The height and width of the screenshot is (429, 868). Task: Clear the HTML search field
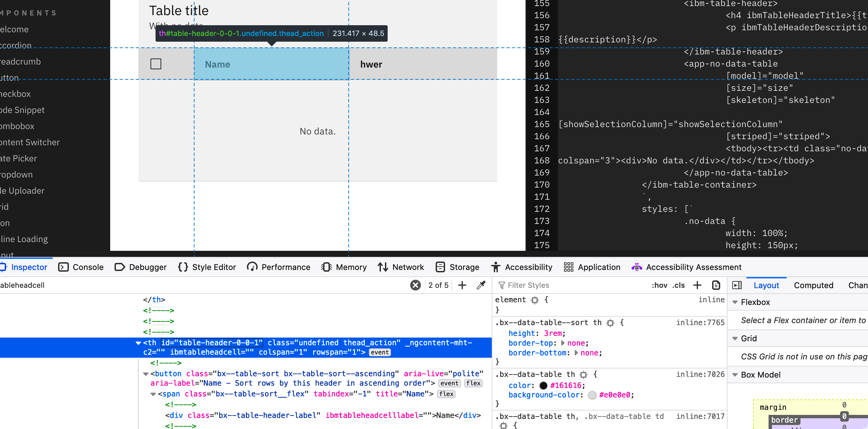click(416, 285)
